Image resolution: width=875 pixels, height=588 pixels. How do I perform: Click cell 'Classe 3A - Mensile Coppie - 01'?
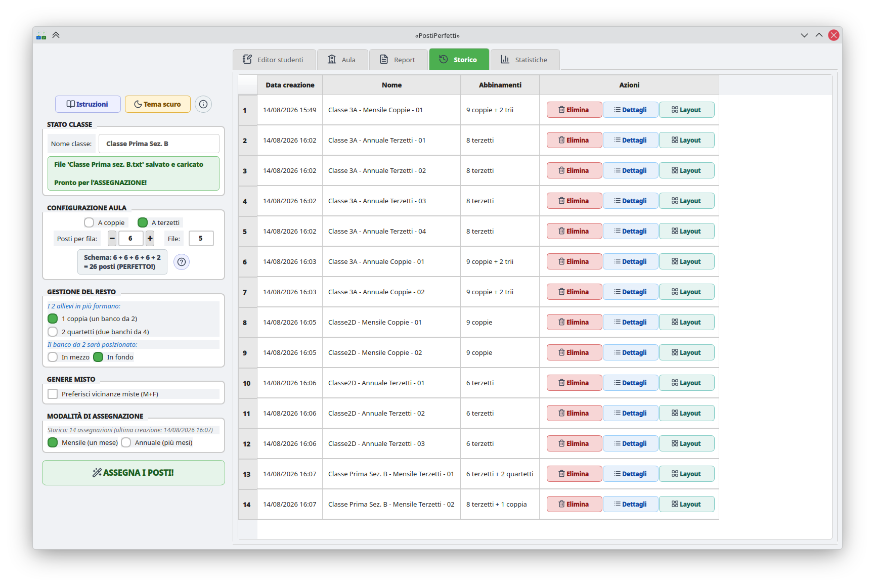(391, 110)
